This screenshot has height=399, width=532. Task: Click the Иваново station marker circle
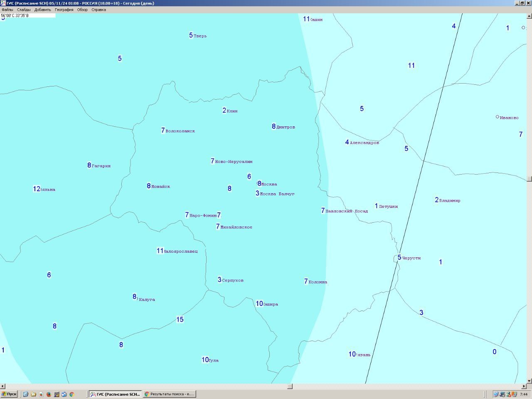(x=498, y=117)
